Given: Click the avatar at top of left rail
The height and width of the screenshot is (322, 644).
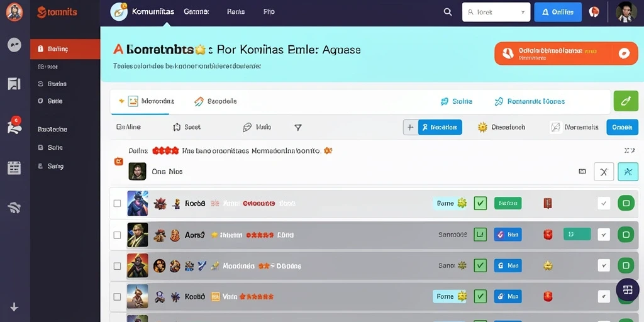Looking at the screenshot, I should coord(14,12).
